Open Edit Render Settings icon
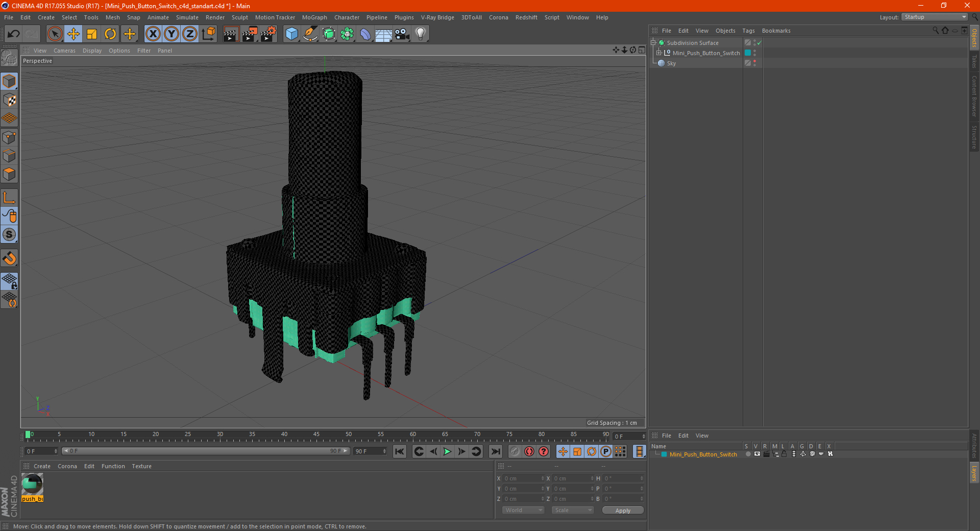Image resolution: width=980 pixels, height=531 pixels. [x=268, y=34]
